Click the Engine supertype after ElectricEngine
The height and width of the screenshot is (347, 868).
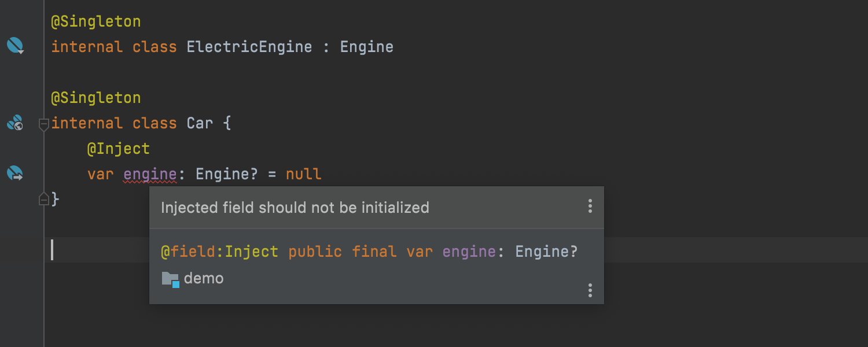tap(367, 47)
